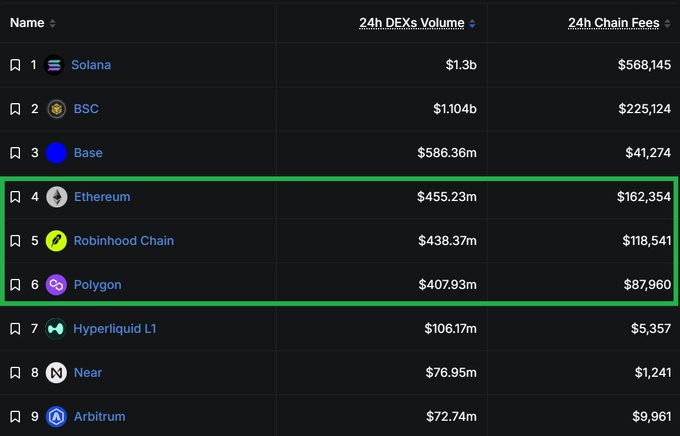Open the Polygon chain link

98,285
